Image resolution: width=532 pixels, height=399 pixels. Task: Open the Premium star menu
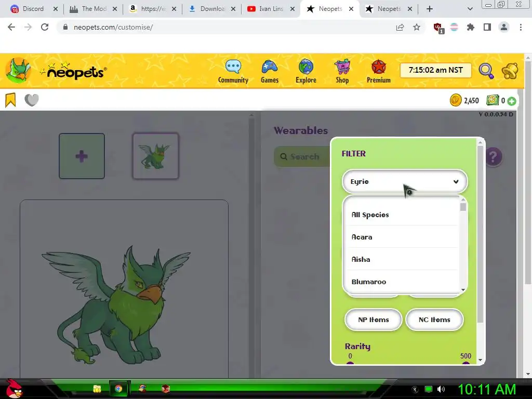pyautogui.click(x=379, y=71)
